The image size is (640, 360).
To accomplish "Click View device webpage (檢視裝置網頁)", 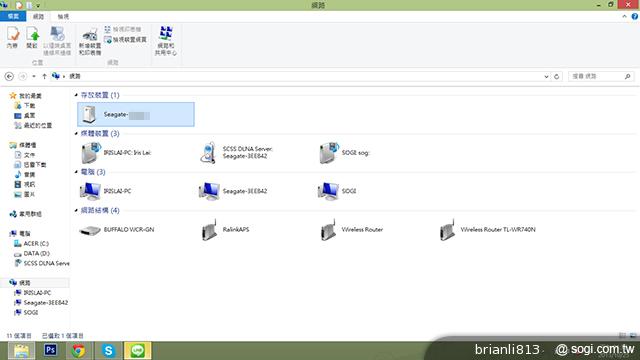I will [125, 40].
